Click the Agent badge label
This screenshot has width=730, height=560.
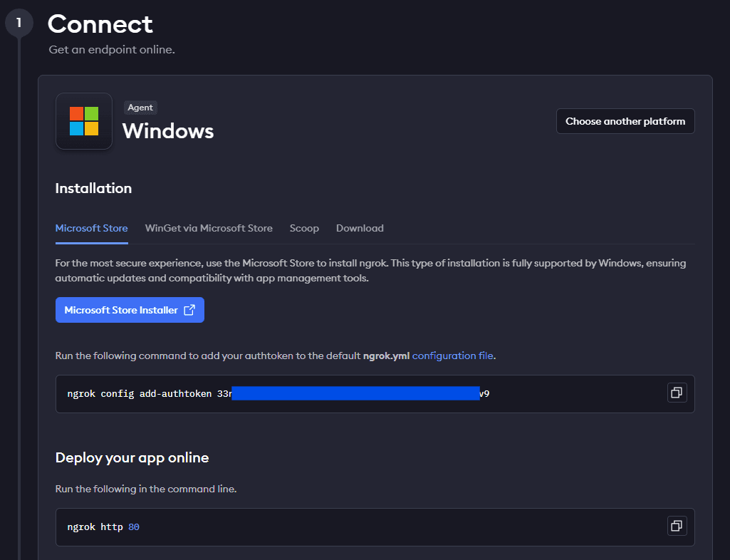pos(140,108)
